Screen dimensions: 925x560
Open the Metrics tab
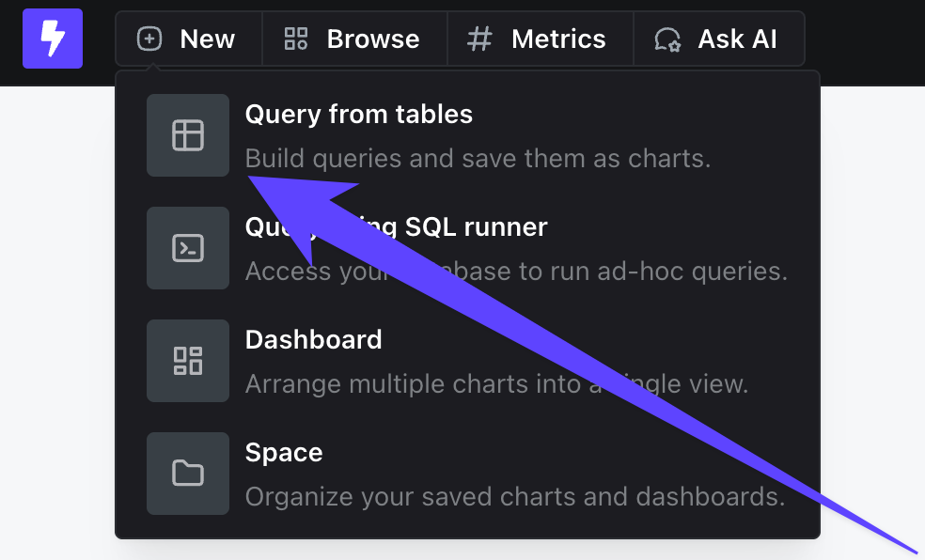click(541, 39)
